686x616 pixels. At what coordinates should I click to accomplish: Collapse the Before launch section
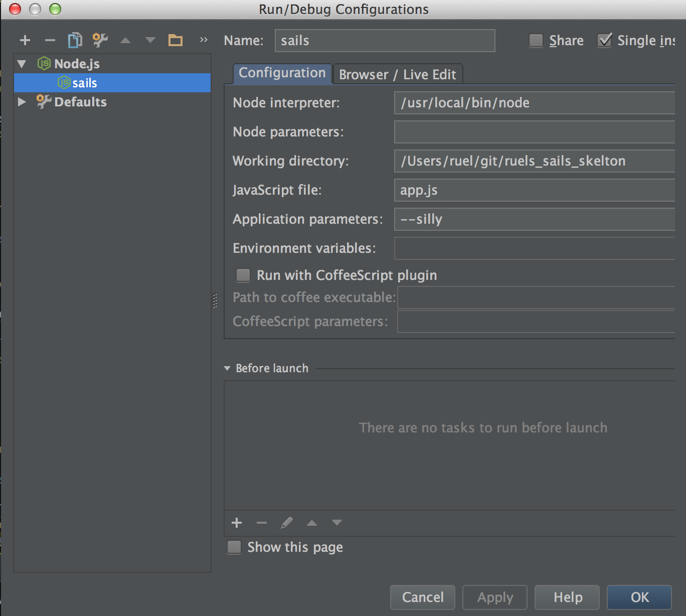(x=228, y=368)
